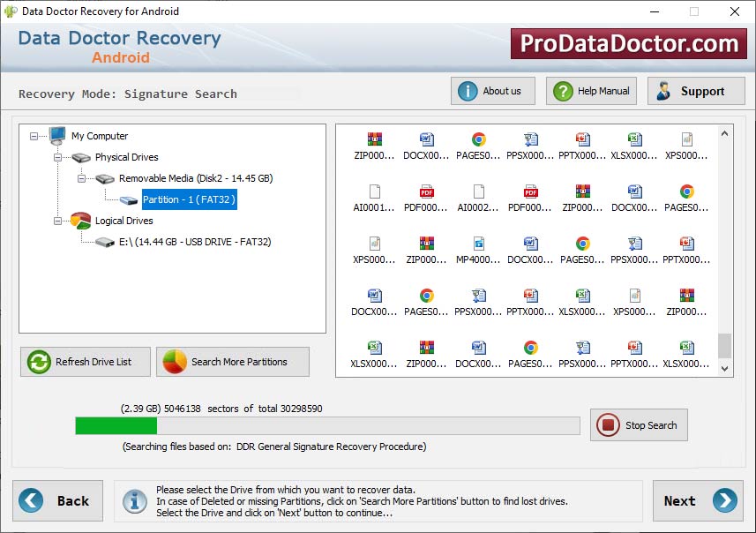756x533 pixels.
Task: Click the PAGES0 recovered file icon
Action: click(478, 141)
